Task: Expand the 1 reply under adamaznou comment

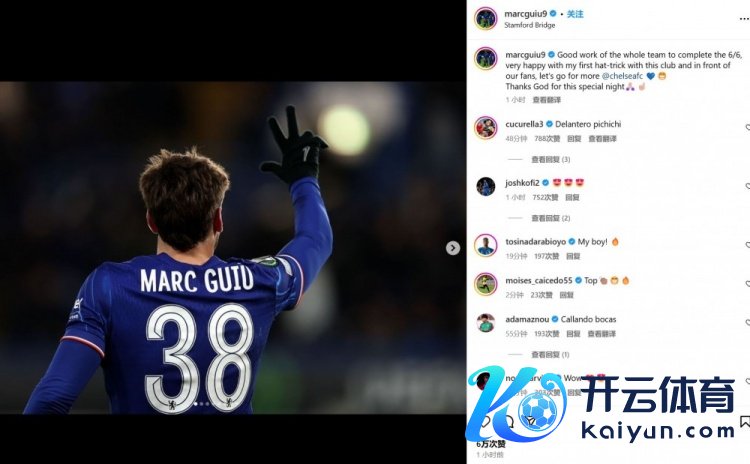Action: [x=550, y=354]
